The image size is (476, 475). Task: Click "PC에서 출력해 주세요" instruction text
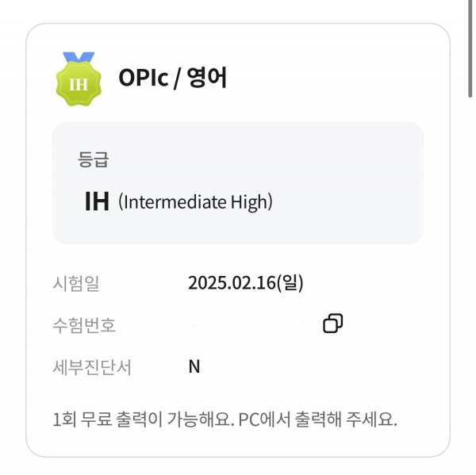(x=318, y=419)
